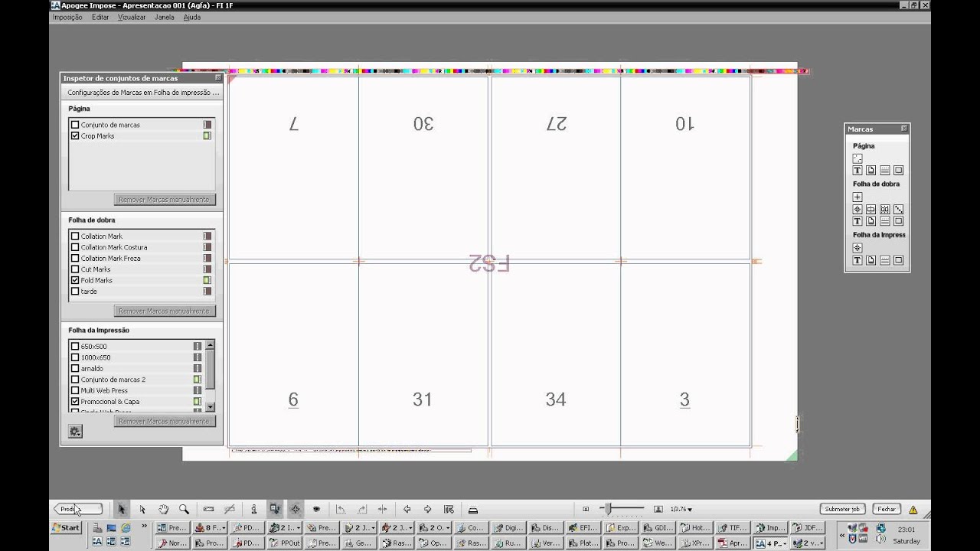This screenshot has width=980, height=551.
Task: Click the Folha de dobra registration target icon
Action: click(x=857, y=209)
